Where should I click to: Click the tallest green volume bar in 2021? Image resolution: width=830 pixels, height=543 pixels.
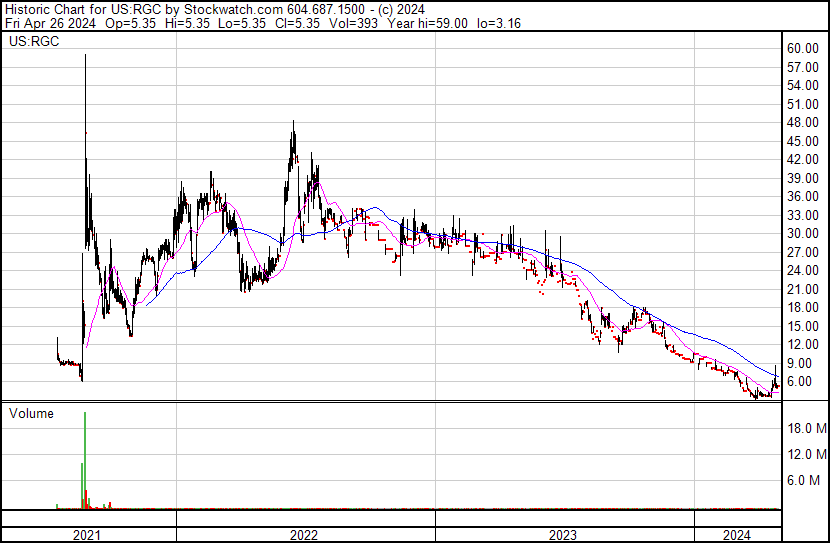coord(85,460)
